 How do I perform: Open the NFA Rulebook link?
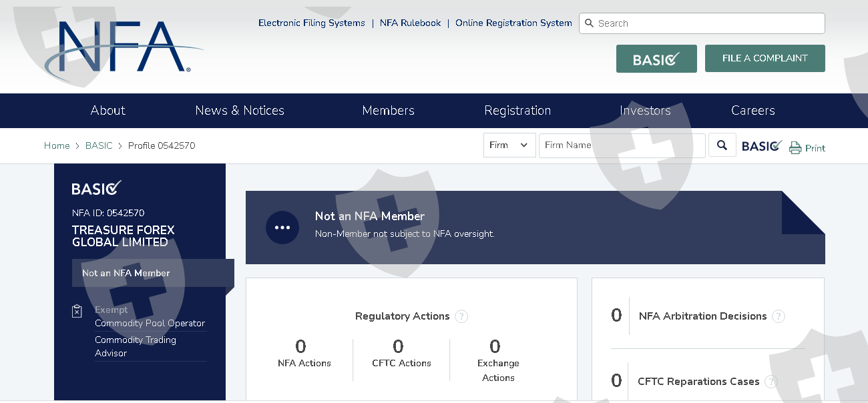tap(410, 23)
